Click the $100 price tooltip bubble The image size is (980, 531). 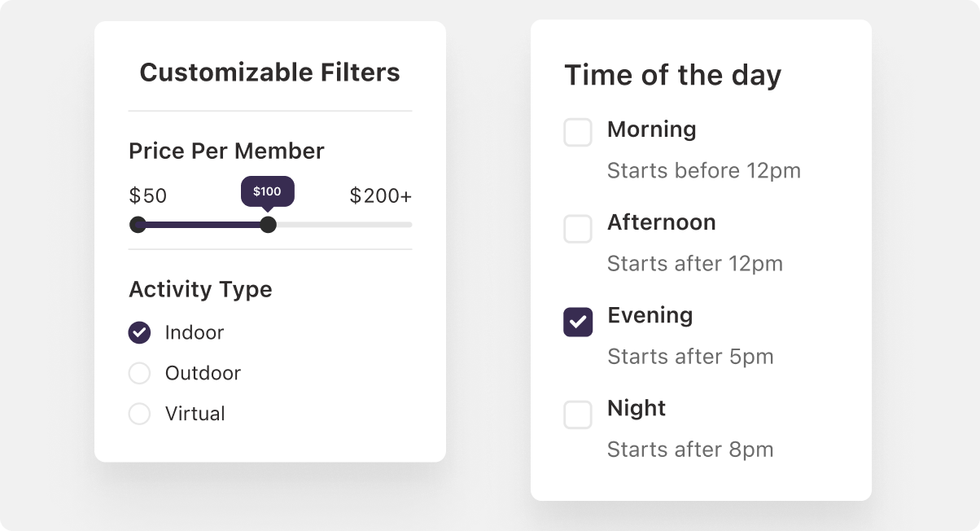(x=267, y=192)
